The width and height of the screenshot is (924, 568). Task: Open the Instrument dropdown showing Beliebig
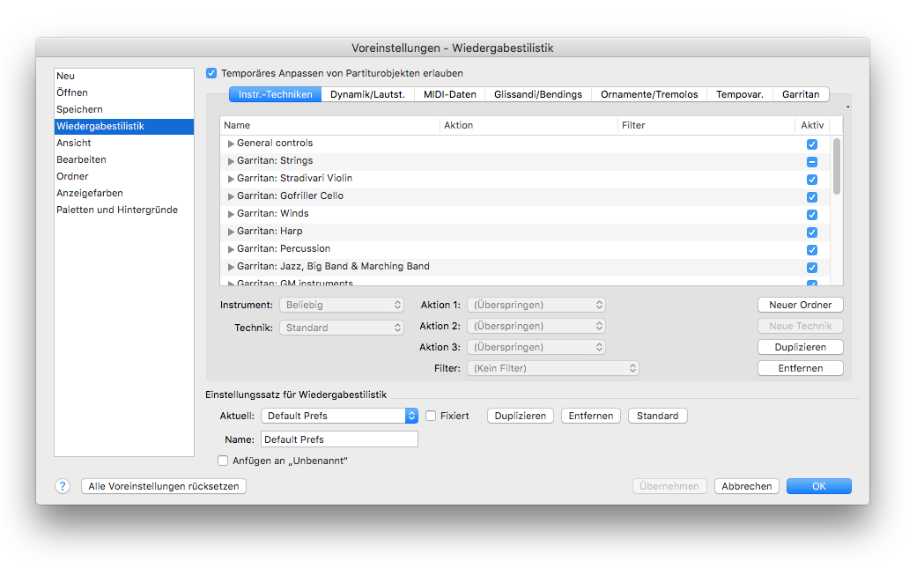341,305
